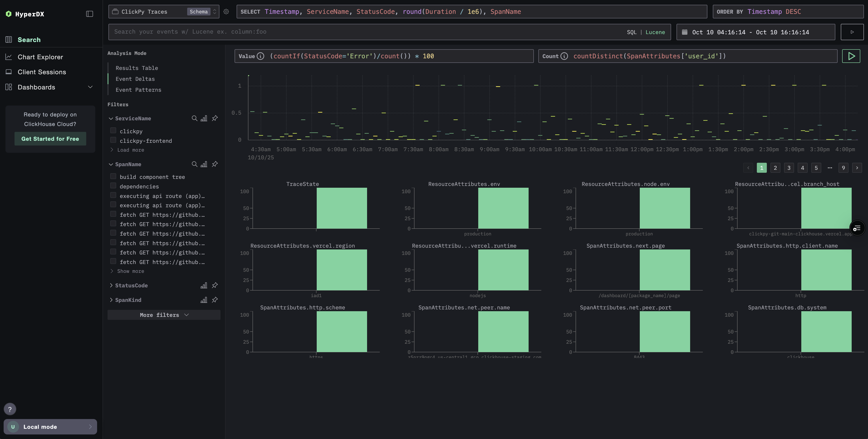The image size is (868, 439).
Task: Expand the SpanKind filter group
Action: coord(111,300)
